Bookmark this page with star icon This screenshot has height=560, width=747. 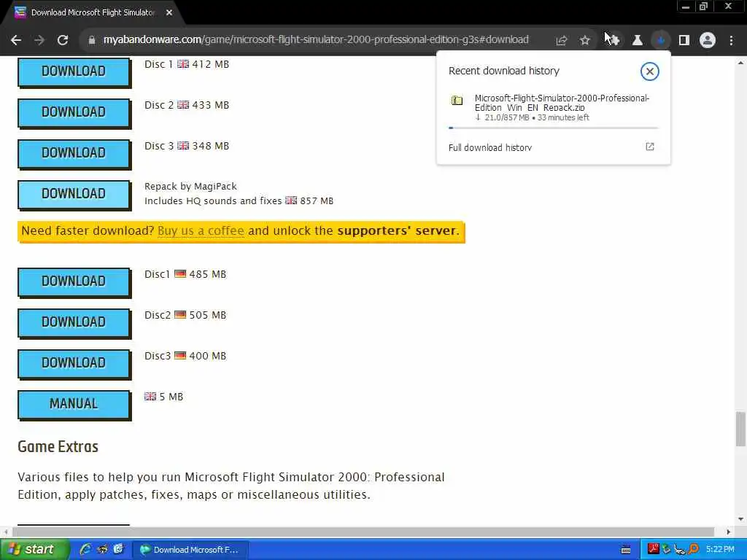[584, 41]
